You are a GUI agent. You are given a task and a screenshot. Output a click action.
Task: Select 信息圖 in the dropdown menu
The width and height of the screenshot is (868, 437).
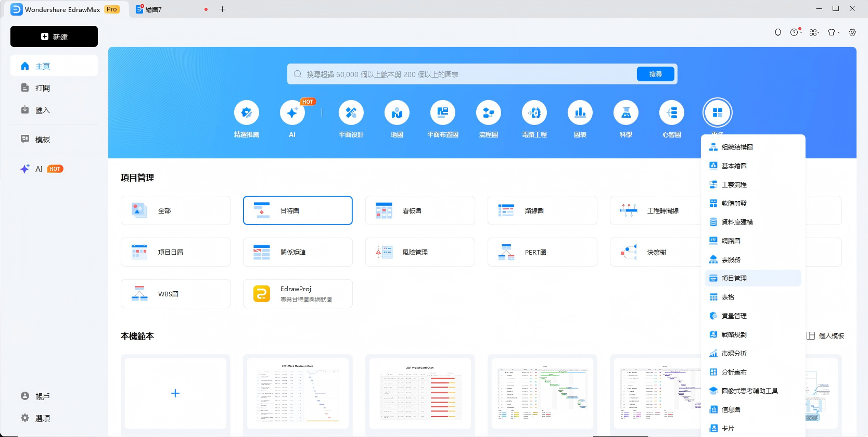coord(753,409)
